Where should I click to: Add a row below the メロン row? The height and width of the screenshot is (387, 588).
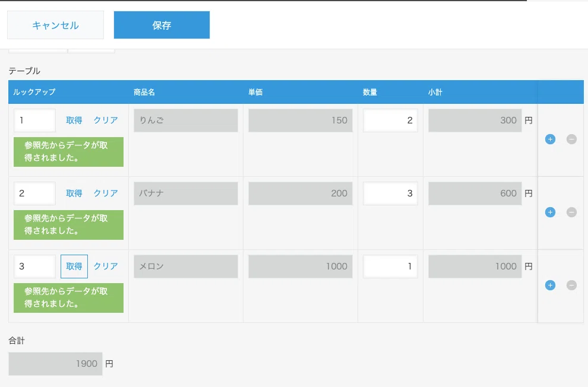(550, 286)
